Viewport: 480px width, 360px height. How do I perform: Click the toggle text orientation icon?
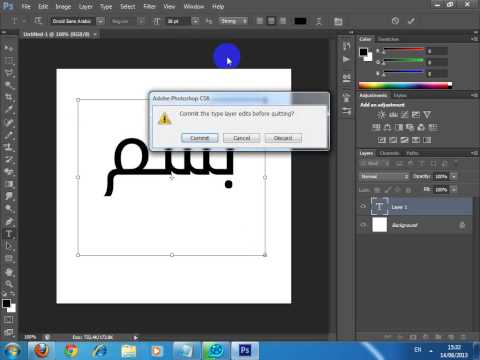point(38,21)
